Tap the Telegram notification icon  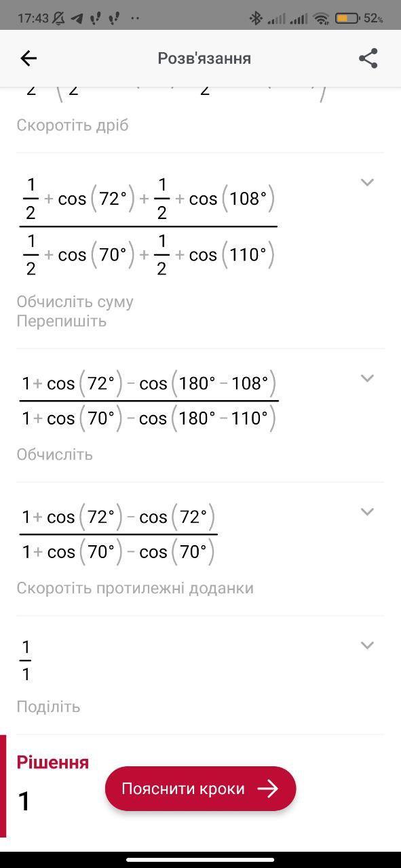[77, 18]
